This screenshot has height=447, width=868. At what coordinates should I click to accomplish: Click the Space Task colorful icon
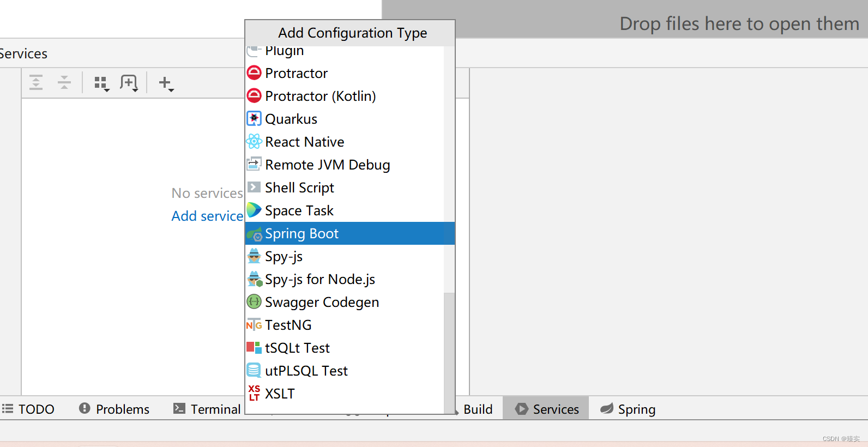[254, 210]
